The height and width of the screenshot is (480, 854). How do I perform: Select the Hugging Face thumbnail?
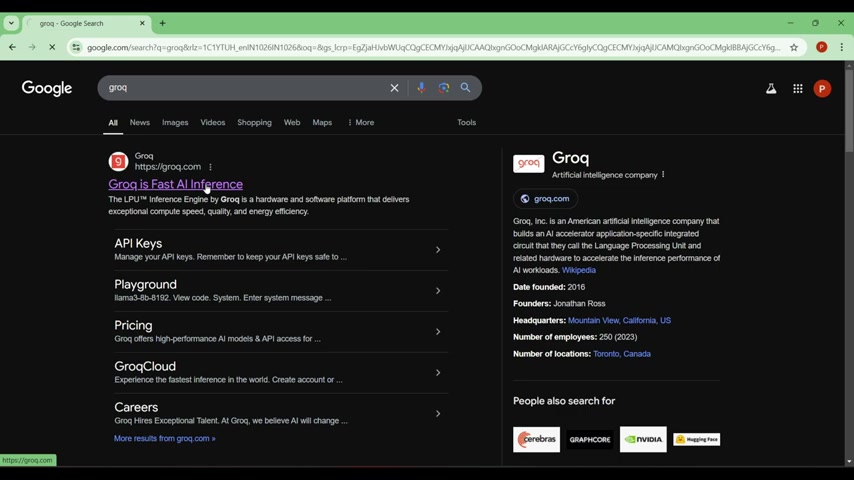coord(697,439)
